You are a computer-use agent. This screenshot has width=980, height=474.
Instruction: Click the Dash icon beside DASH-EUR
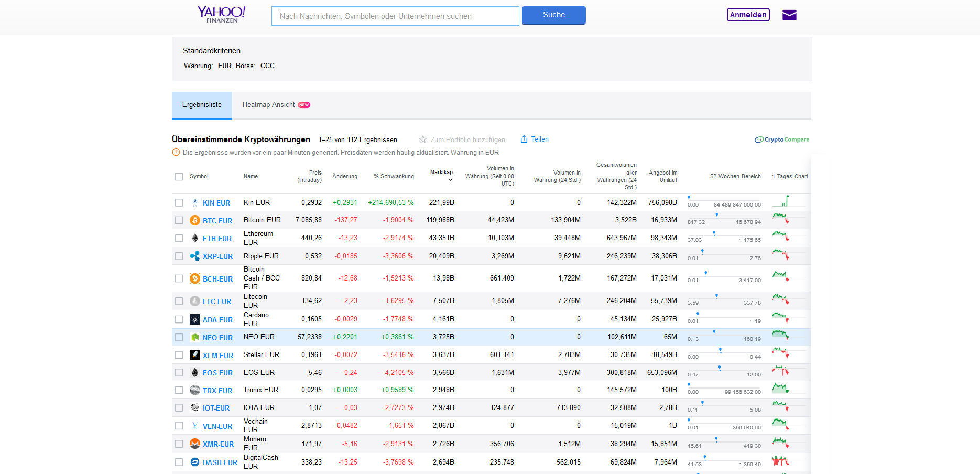(195, 462)
